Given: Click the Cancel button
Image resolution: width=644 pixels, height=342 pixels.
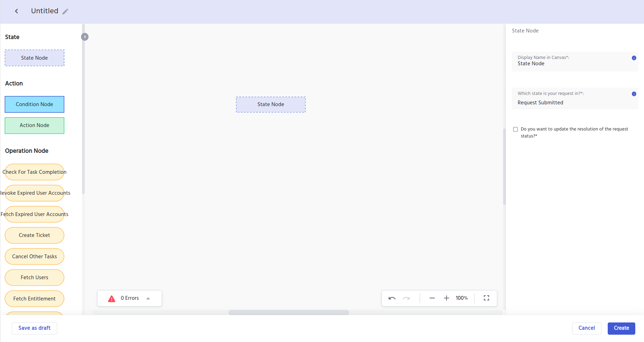Looking at the screenshot, I should pos(586,328).
